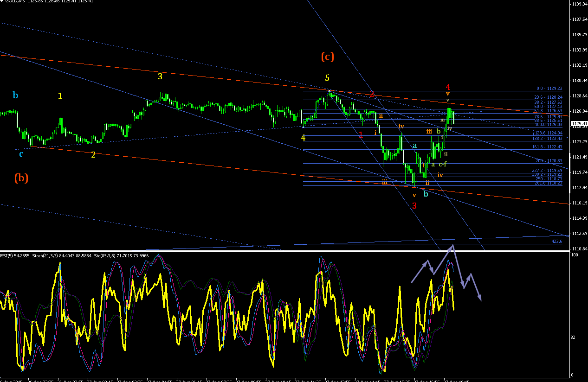This screenshot has height=382, width=588.
Task: Open the one-click trading arrow beside GOLD,M5
Action: click(1, 1)
